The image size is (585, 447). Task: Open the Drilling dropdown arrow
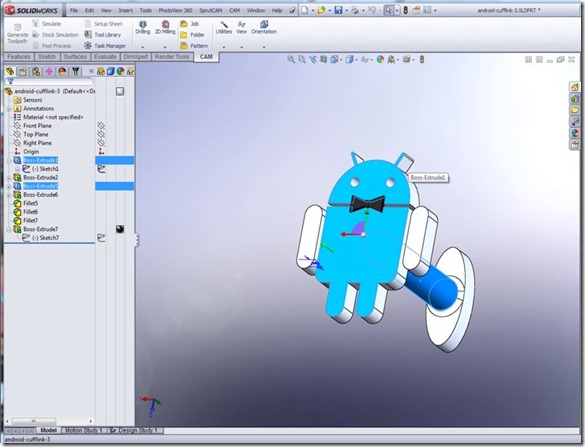coord(143,47)
